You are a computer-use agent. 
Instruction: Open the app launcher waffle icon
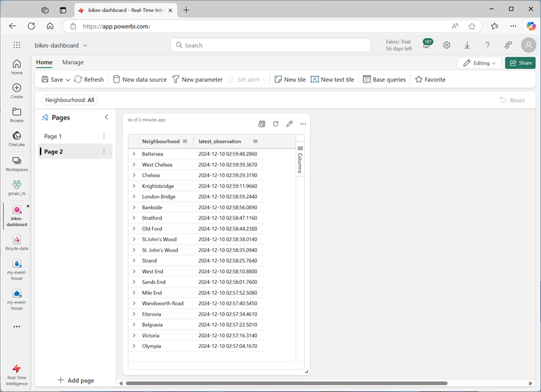tap(16, 45)
